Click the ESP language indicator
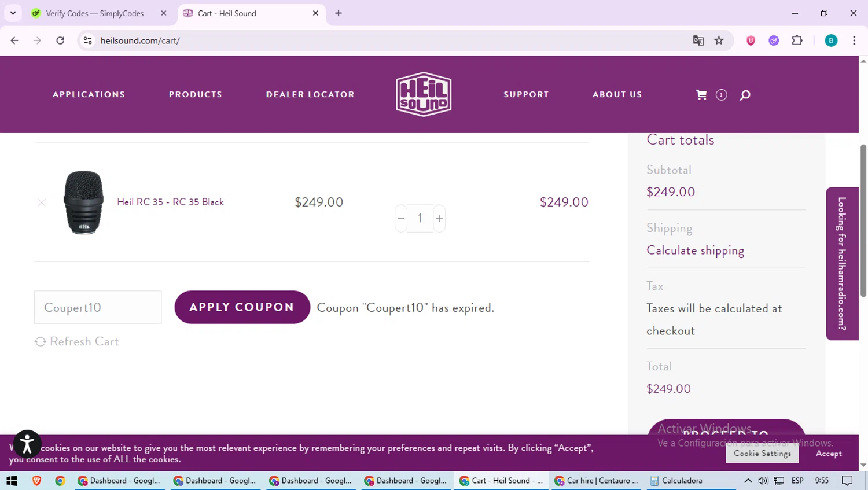The width and height of the screenshot is (868, 490). point(797,481)
